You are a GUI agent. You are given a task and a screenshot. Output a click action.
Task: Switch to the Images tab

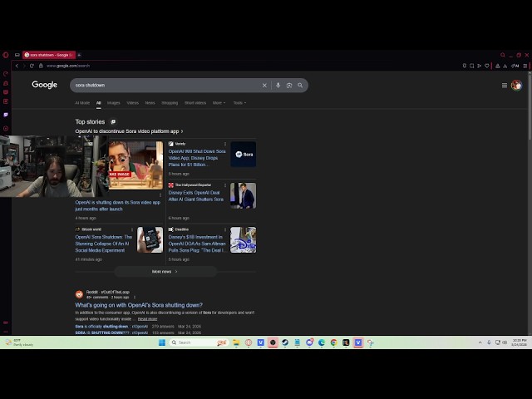(113, 103)
